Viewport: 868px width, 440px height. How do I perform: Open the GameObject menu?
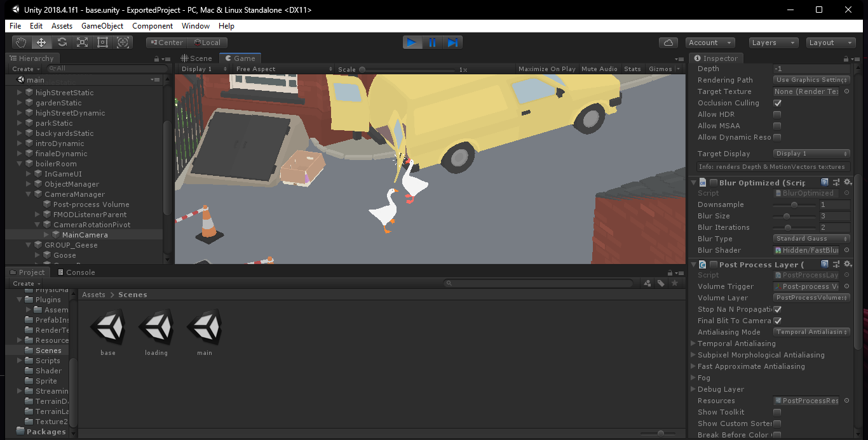click(102, 26)
